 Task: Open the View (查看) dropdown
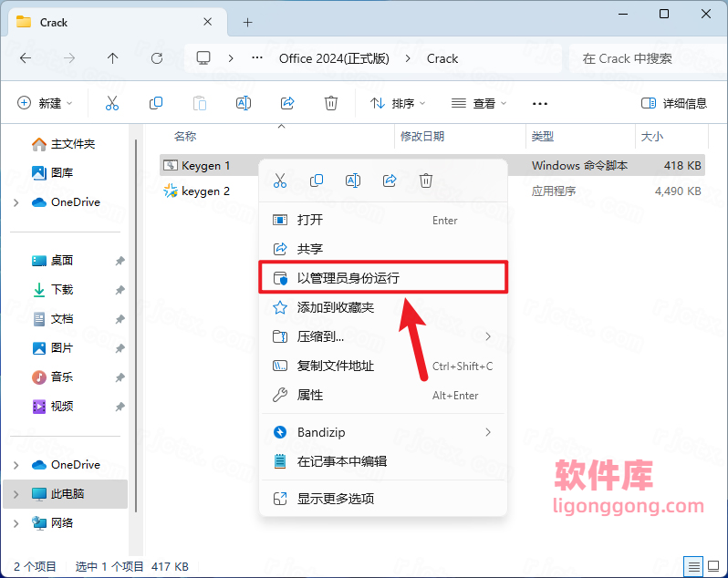[x=479, y=103]
